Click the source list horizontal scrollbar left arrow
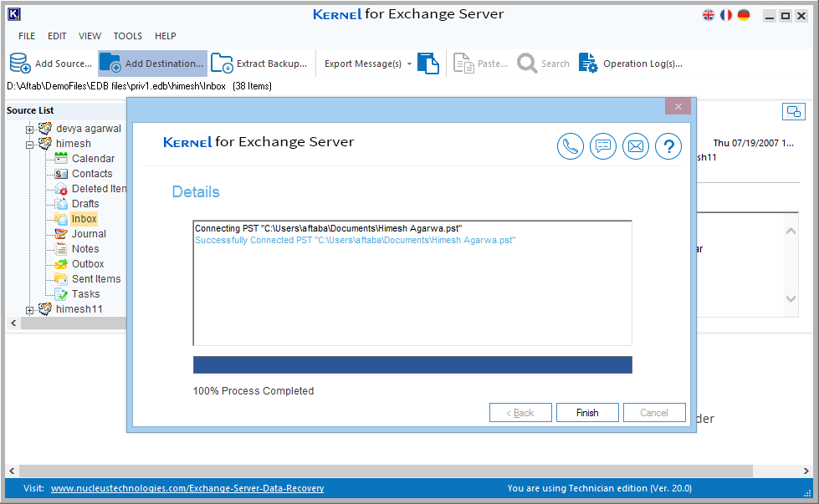 coord(13,323)
